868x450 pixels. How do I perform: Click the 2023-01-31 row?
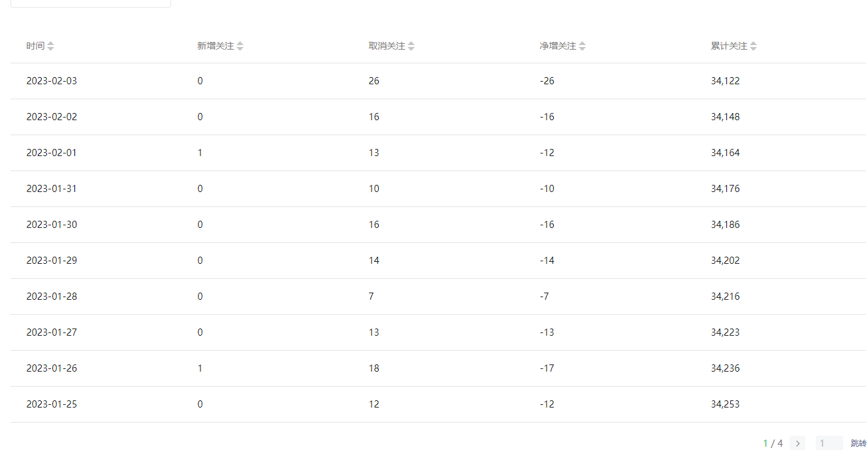point(438,189)
